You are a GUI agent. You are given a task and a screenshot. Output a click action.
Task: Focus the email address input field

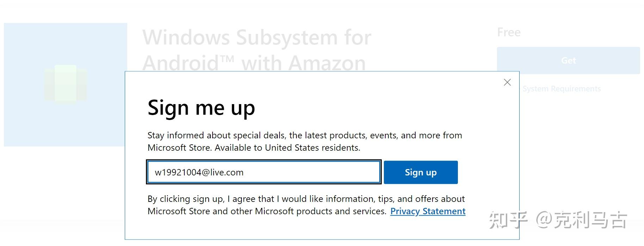coord(264,172)
